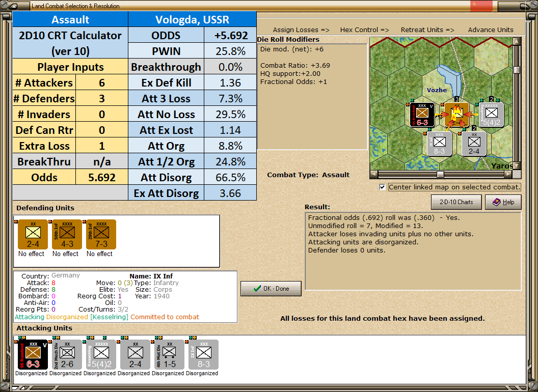Click the OK - Done button

point(271,289)
